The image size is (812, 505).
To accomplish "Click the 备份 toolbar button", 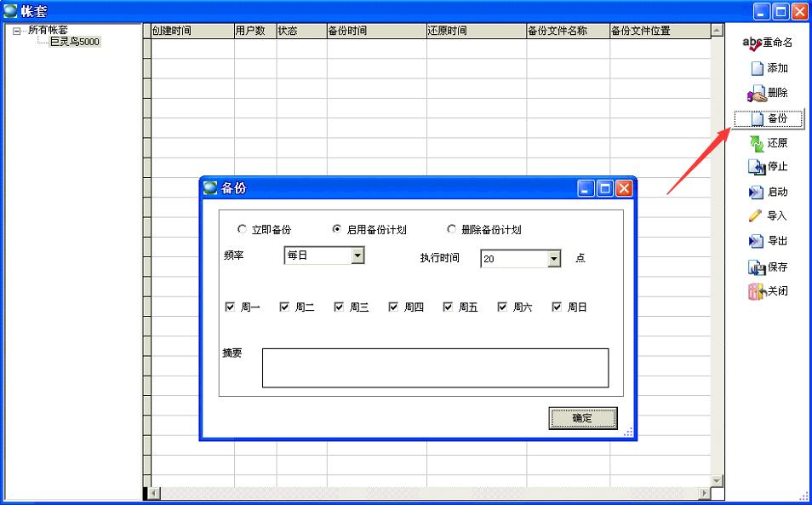I will (769, 119).
